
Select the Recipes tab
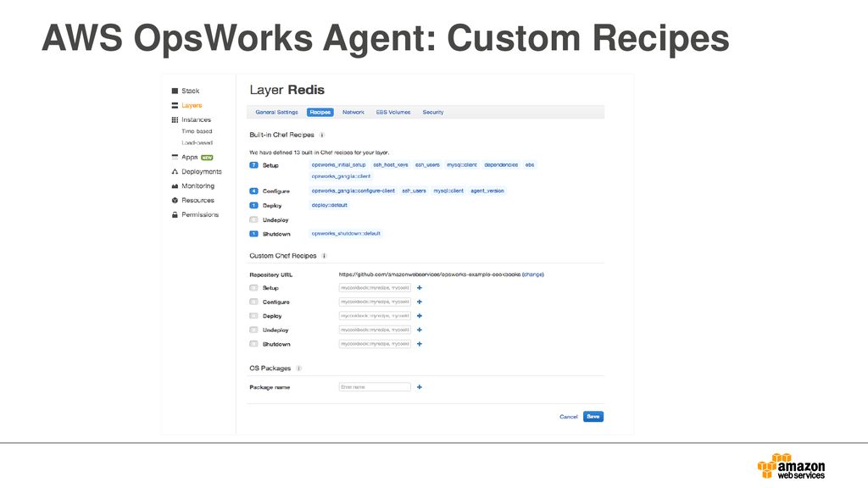click(320, 113)
